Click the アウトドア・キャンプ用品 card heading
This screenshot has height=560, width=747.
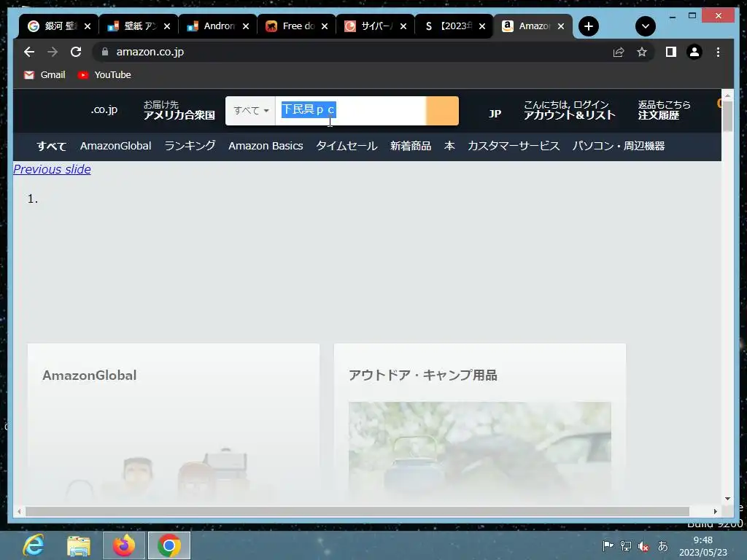coord(422,376)
